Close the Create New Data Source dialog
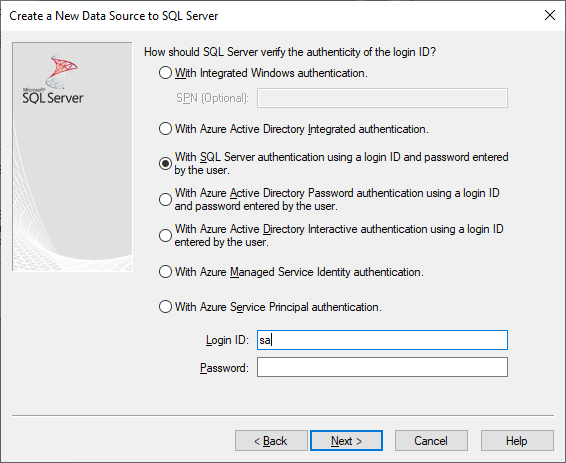The width and height of the screenshot is (566, 463). point(550,15)
